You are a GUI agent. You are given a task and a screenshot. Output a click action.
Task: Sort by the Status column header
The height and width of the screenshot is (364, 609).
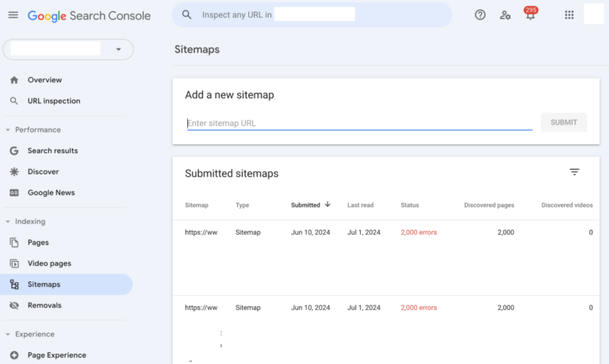[410, 205]
